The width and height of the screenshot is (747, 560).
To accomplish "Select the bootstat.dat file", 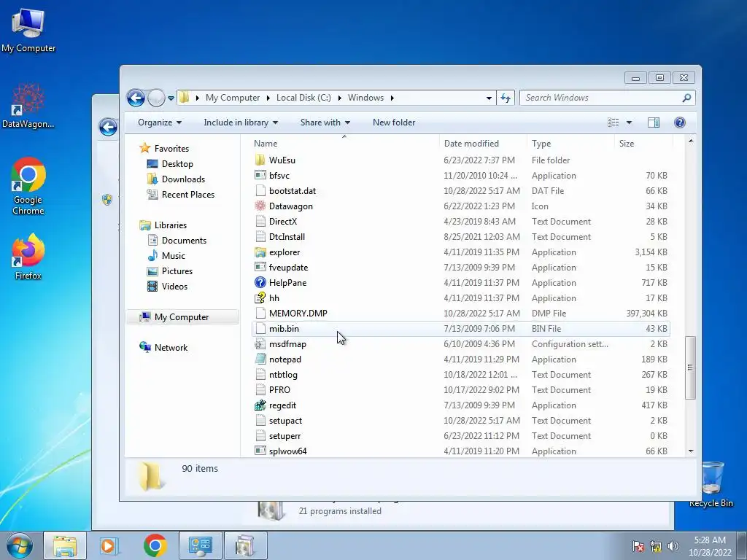I will [292, 191].
